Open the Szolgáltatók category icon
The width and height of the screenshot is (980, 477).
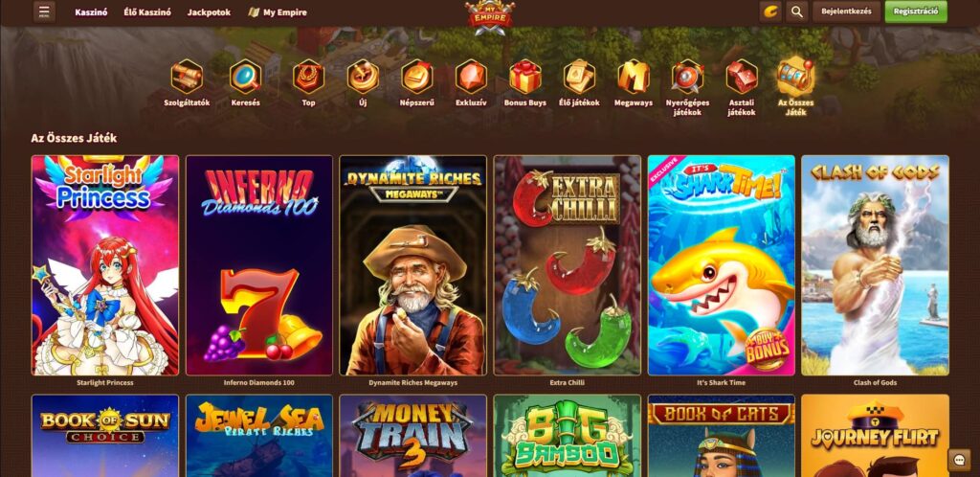187,77
